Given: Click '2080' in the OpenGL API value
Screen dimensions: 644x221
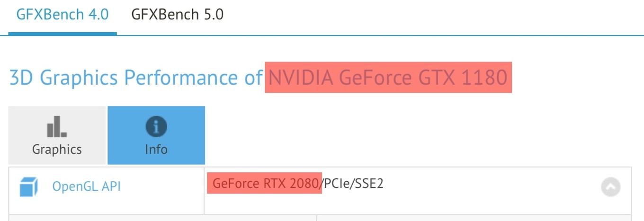Looking at the screenshot, I should pos(304,183).
